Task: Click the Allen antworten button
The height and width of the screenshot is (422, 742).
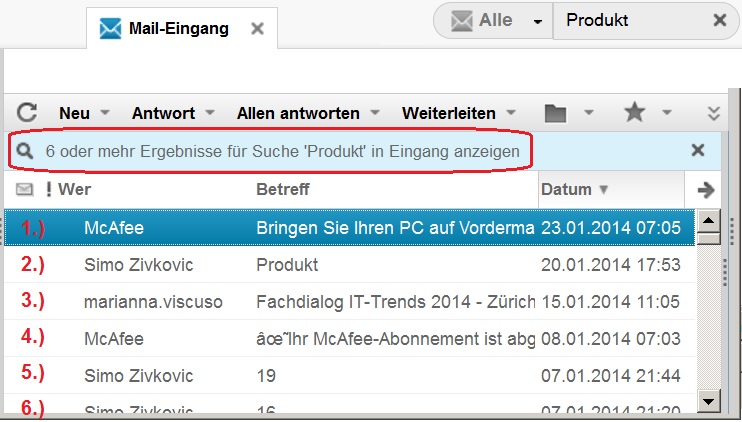Action: click(x=296, y=113)
